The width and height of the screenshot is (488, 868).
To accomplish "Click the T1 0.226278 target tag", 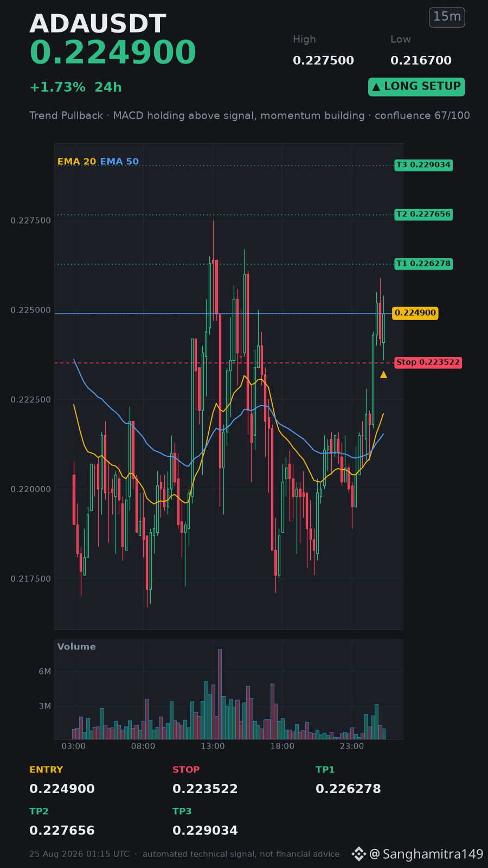I will tap(423, 264).
